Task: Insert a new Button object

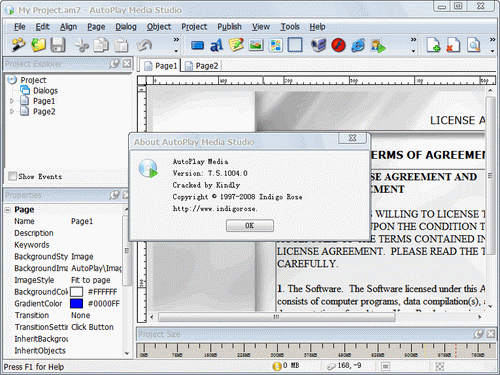Action: [x=197, y=45]
